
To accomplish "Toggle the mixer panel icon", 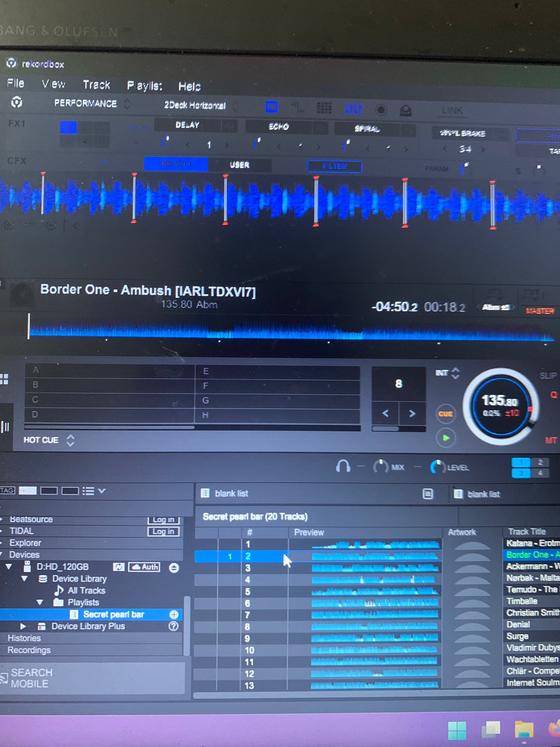I will [x=353, y=109].
